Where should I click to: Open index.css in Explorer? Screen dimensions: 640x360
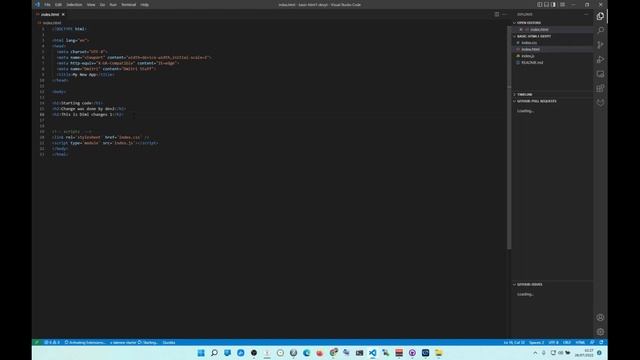click(529, 43)
